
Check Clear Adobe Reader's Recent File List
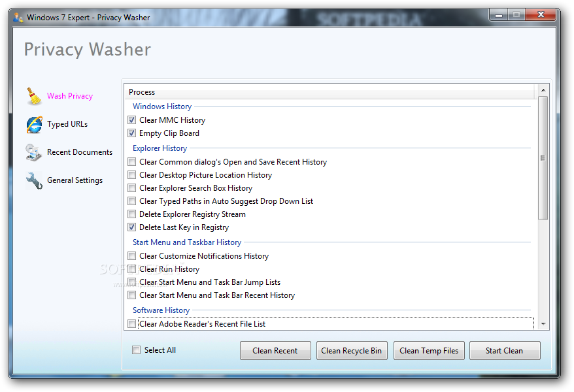coord(132,323)
